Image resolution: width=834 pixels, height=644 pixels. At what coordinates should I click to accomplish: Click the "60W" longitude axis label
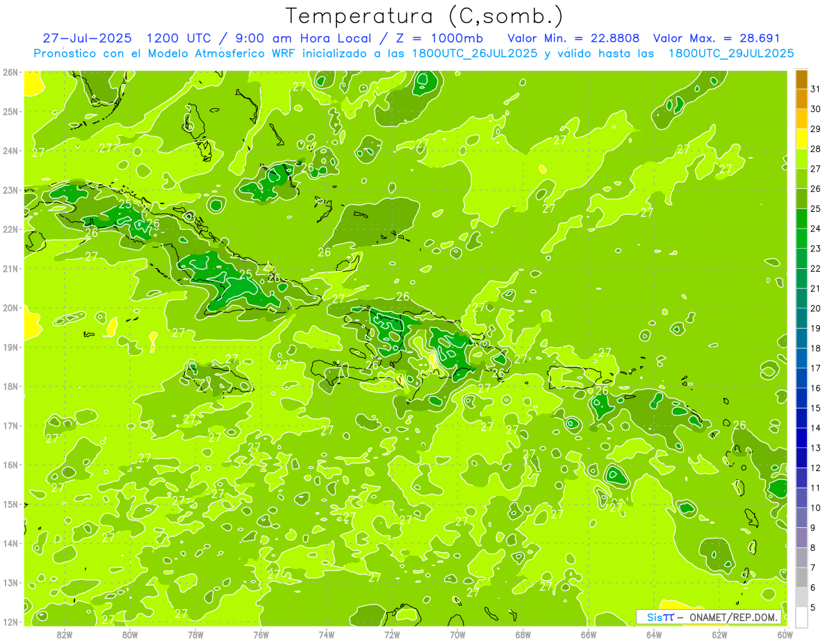pyautogui.click(x=785, y=635)
